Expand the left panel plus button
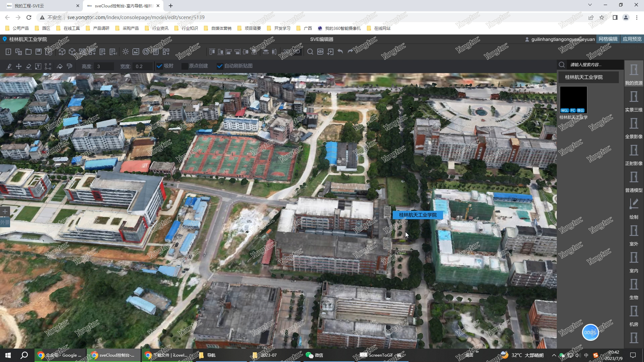The image size is (644, 362). tap(5, 212)
